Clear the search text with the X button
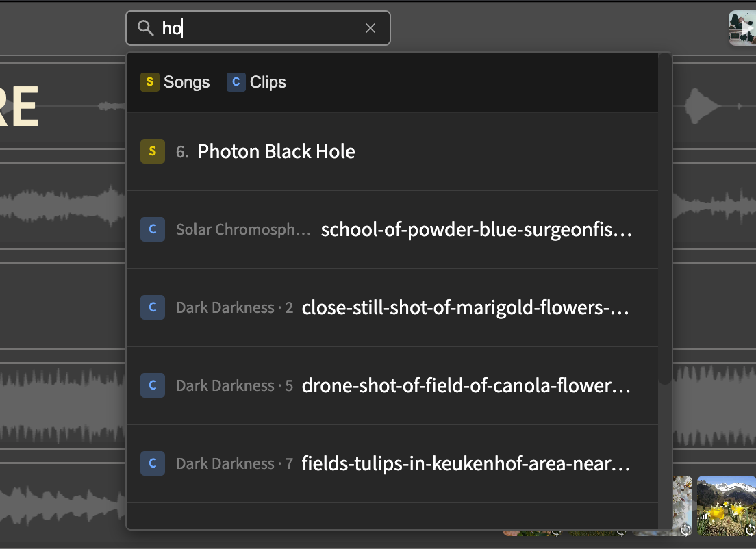Image resolution: width=756 pixels, height=549 pixels. (x=370, y=28)
